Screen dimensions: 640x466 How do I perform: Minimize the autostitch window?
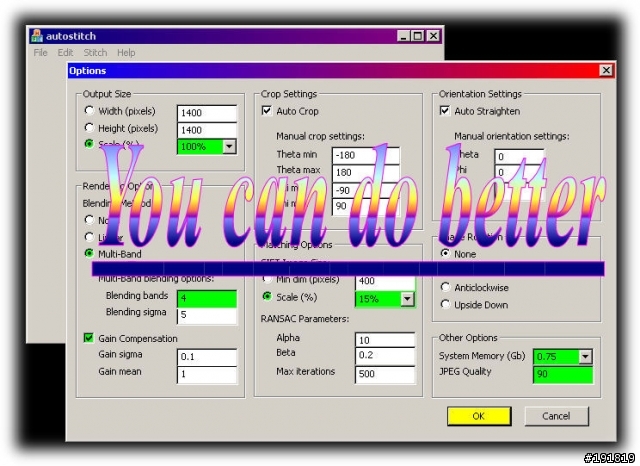pyautogui.click(x=403, y=36)
